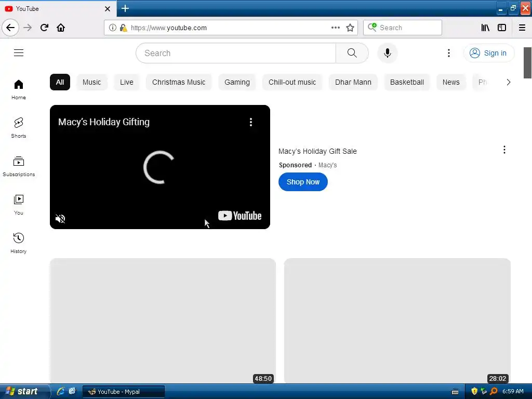532x399 pixels.
Task: Click the second quick launch icon
Action: pos(72,391)
